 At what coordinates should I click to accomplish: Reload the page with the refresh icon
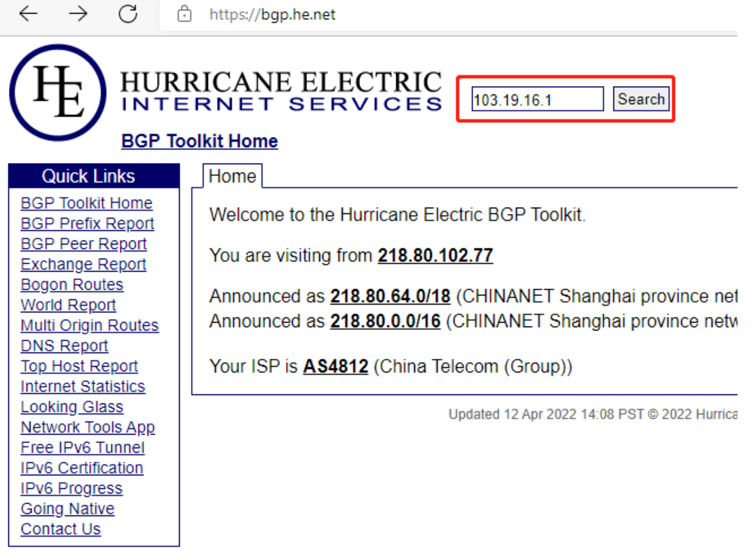pos(128,14)
